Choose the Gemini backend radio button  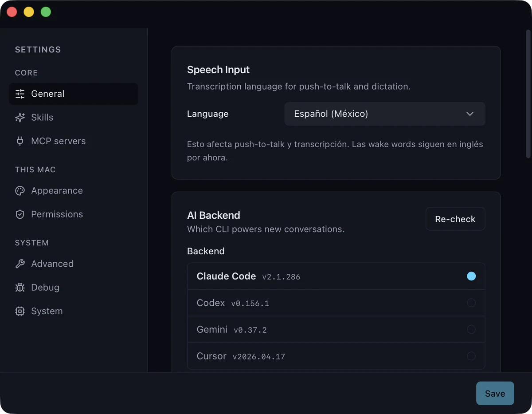pos(471,330)
